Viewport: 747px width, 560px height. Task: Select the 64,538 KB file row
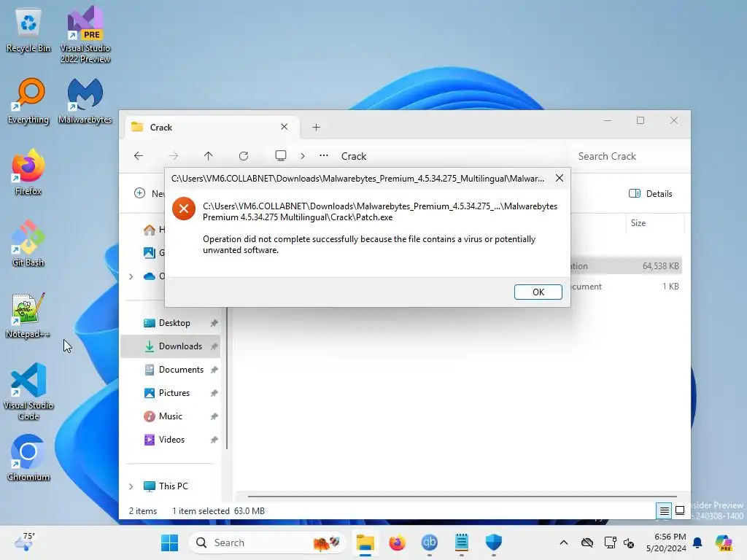tap(626, 265)
